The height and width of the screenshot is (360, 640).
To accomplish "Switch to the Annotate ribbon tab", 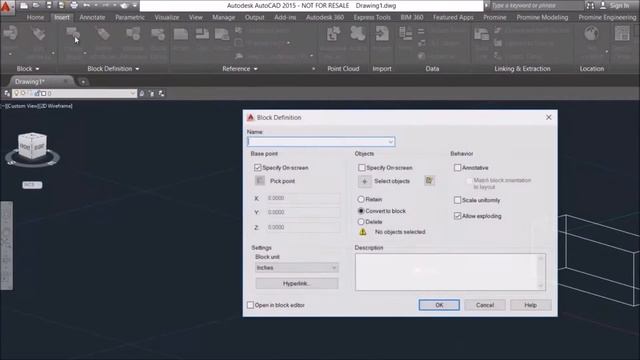I will 92,18.
